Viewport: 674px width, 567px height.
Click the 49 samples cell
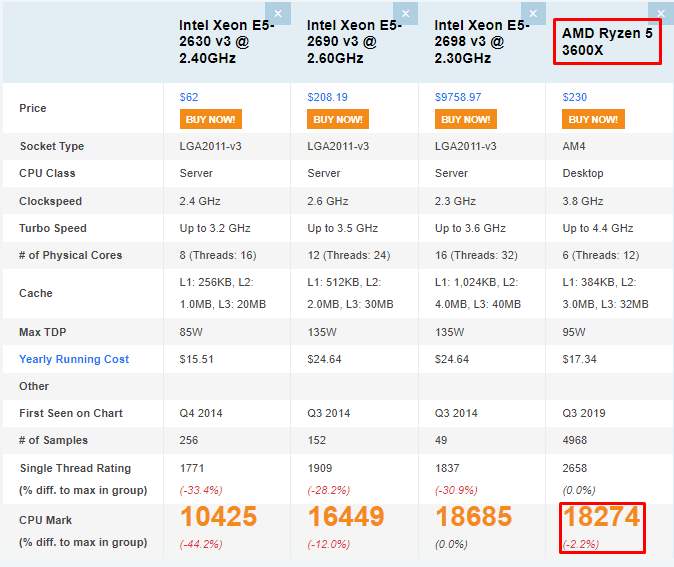click(x=441, y=440)
